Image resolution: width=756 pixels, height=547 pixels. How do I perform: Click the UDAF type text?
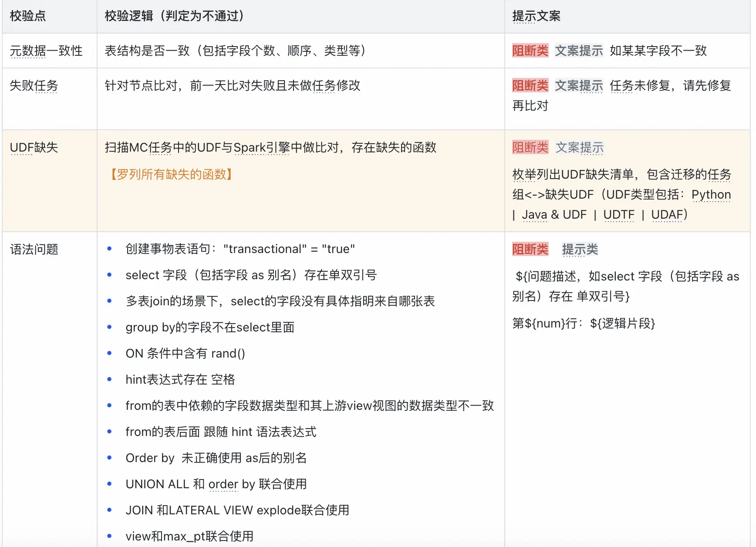click(x=667, y=215)
